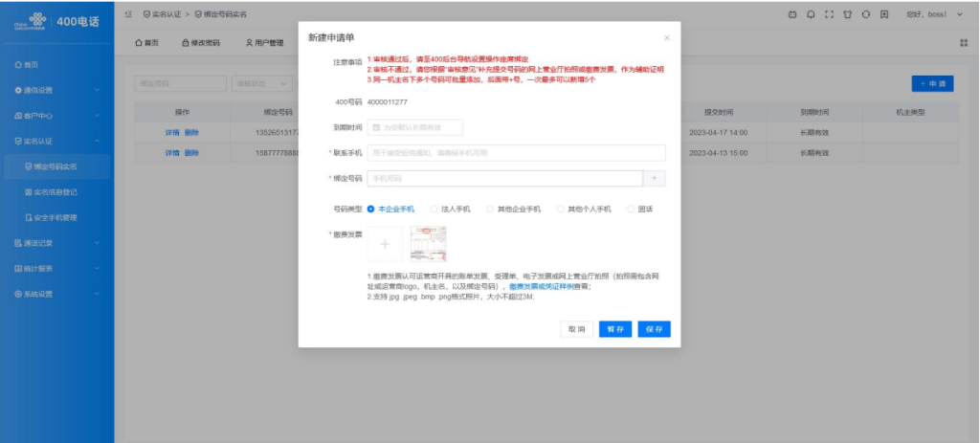Click the 提交时间 column header
Screen dimensions: 980x443
[719, 113]
